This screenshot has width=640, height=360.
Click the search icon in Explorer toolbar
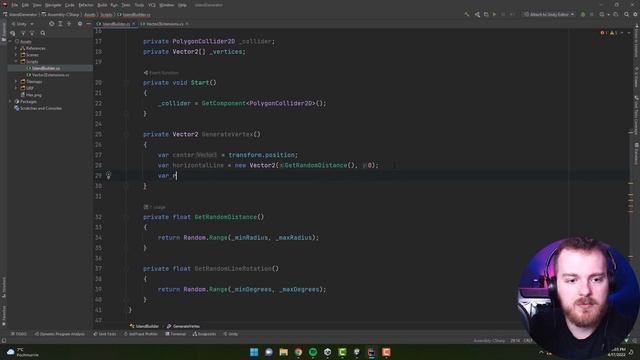click(x=43, y=33)
